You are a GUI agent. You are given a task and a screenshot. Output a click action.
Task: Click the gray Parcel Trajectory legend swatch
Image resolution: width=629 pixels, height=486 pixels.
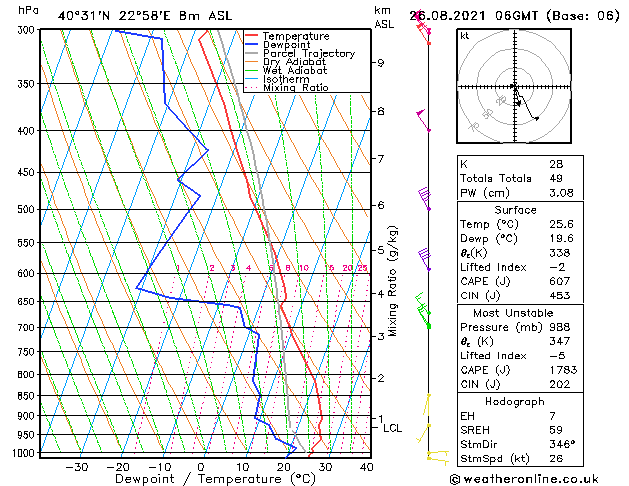[252, 53]
